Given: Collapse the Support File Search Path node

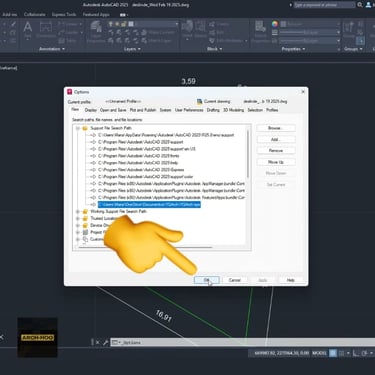Looking at the screenshot, I should 78,128.
